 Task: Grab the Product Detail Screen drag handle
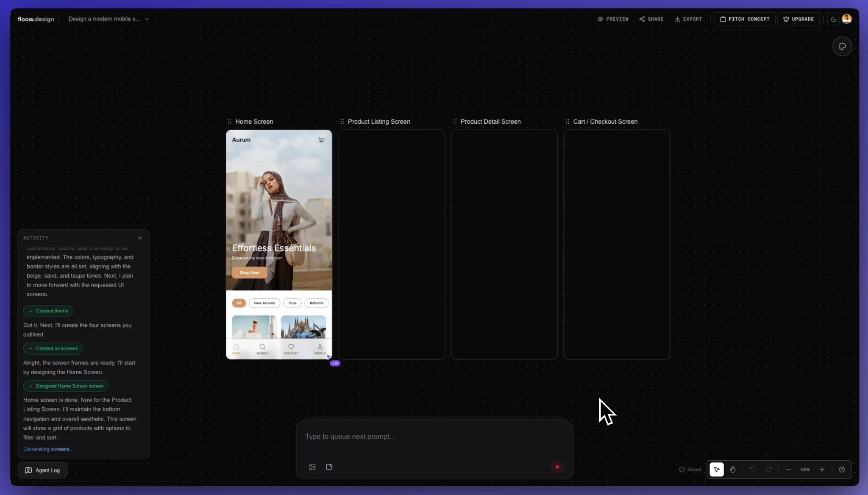455,122
